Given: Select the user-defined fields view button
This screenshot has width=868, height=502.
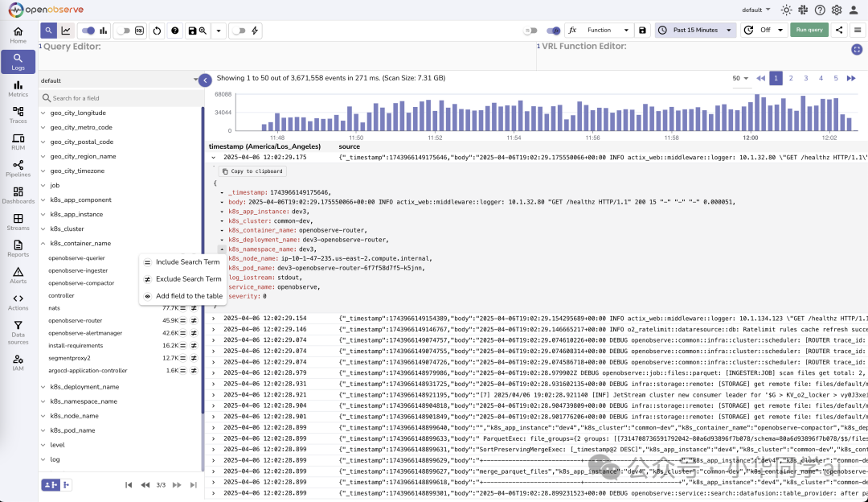Looking at the screenshot, I should click(x=51, y=485).
